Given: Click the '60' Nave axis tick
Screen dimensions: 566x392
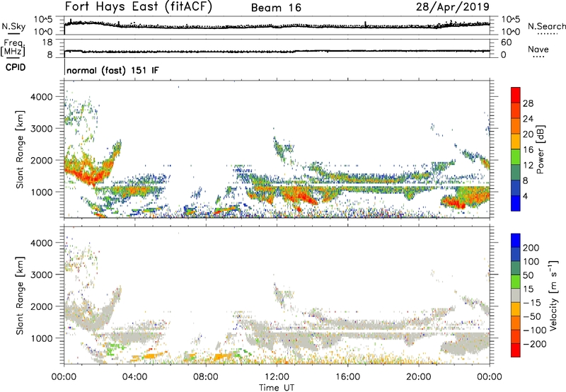Looking at the screenshot, I should pos(506,42).
